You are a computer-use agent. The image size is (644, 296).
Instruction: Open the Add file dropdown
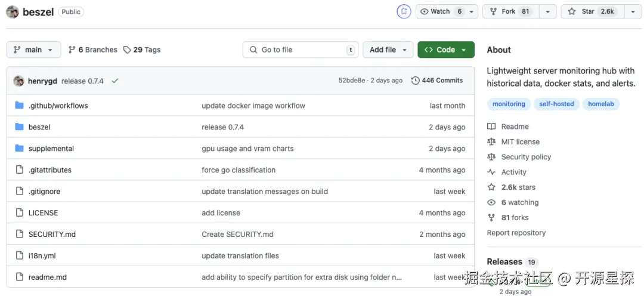[388, 50]
